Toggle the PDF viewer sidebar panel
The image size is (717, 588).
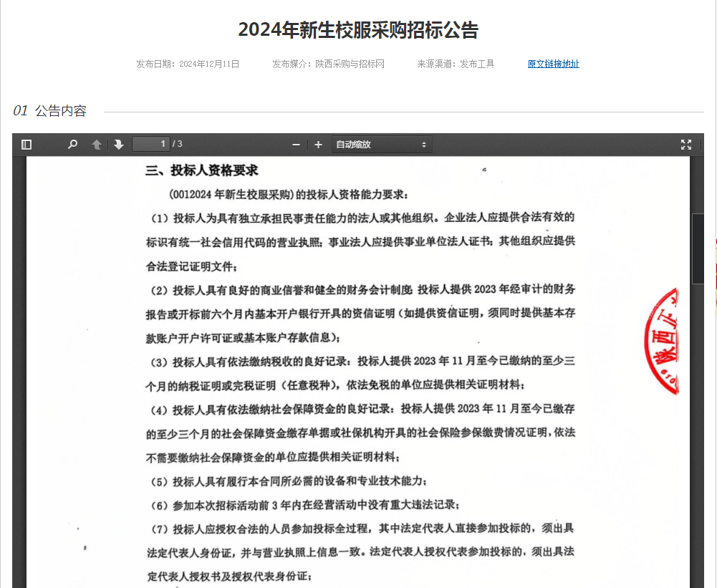(27, 145)
